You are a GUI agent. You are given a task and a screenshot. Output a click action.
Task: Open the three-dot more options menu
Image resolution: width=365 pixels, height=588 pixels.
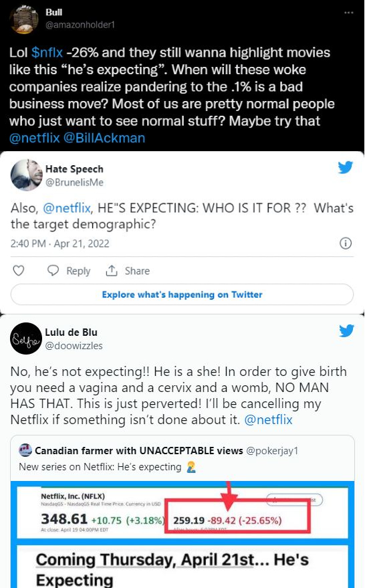348,13
